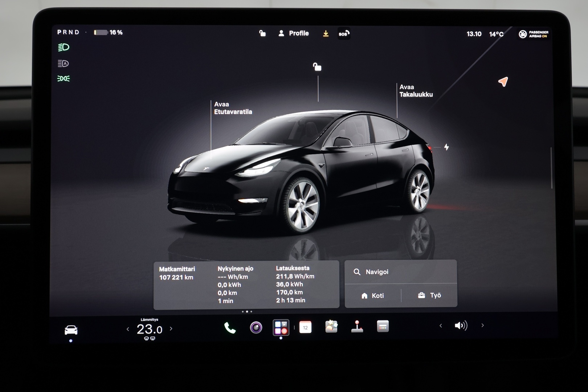Viewport: 588px width, 392px height.
Task: Open the Profile menu
Action: 293,33
